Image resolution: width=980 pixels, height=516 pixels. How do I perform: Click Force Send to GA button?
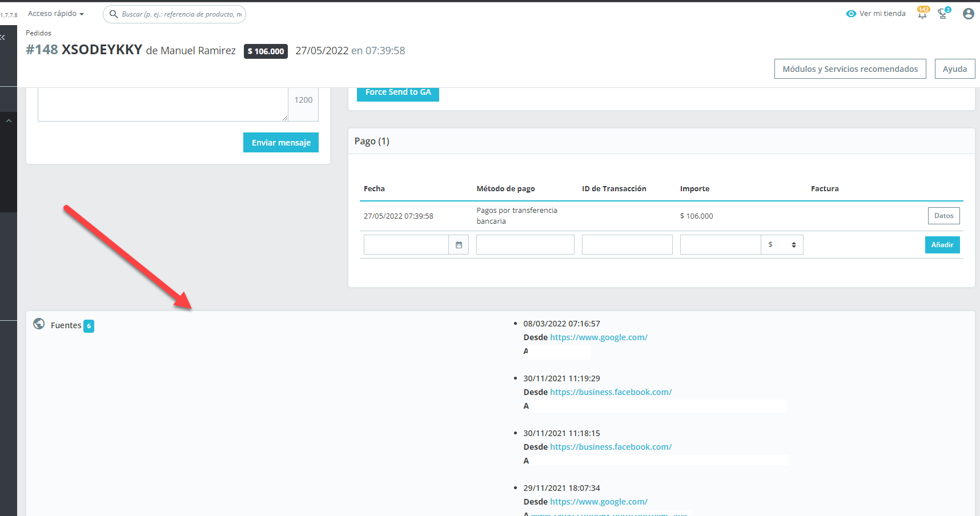point(398,93)
